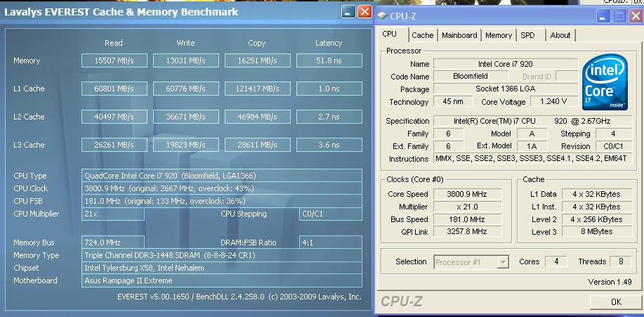Click the CPU-Z Name field Intel Core i7 920
The width and height of the screenshot is (644, 317).
click(x=506, y=64)
